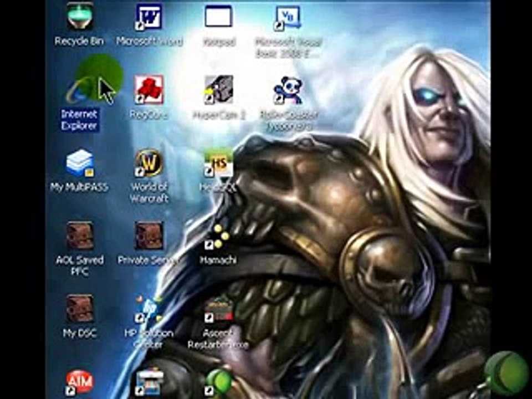Viewport: 532px width, 399px height.
Task: Start the Microsoft Visual Basic 2008 shortcut
Action: coord(288,18)
